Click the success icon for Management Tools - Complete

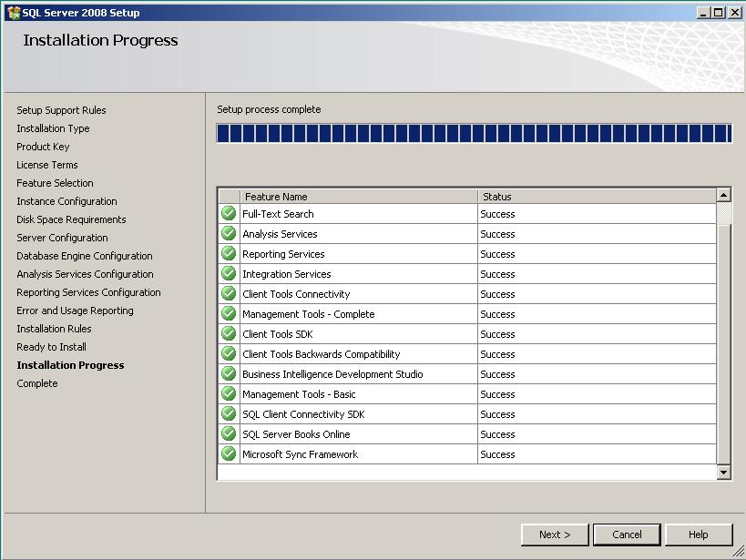tap(229, 313)
